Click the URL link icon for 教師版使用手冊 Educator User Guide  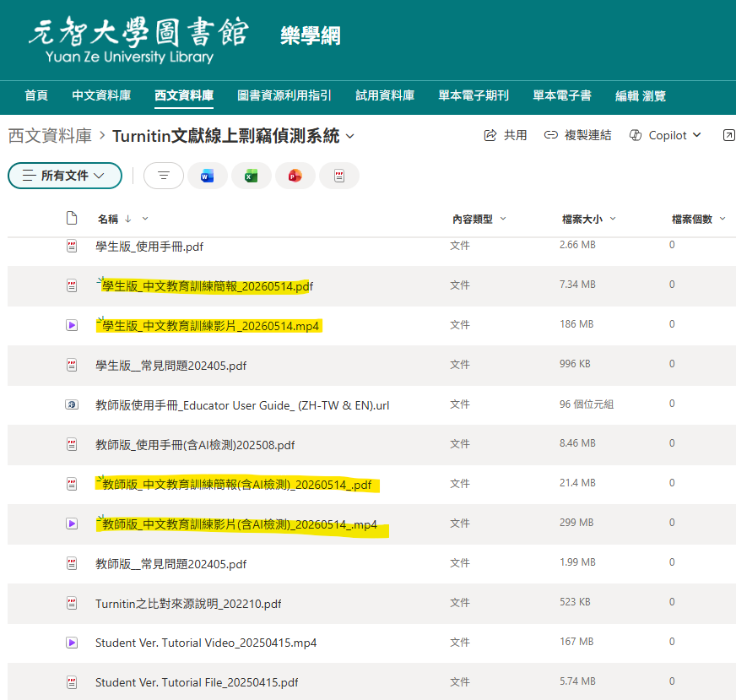click(72, 404)
